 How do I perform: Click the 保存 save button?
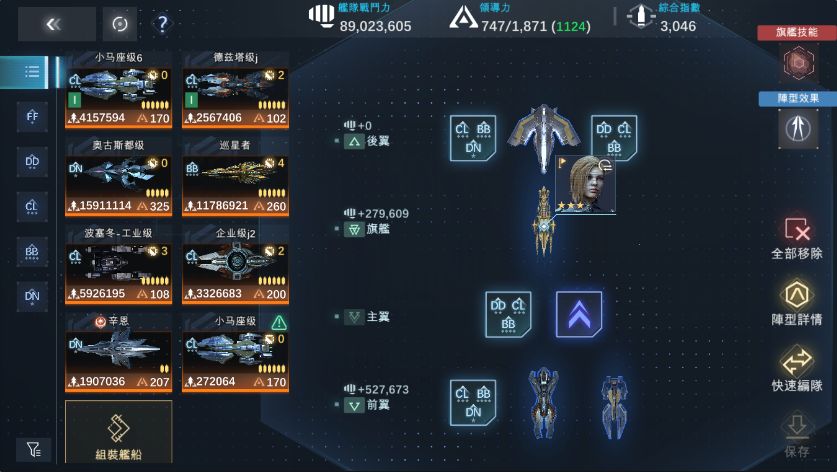pos(797,435)
